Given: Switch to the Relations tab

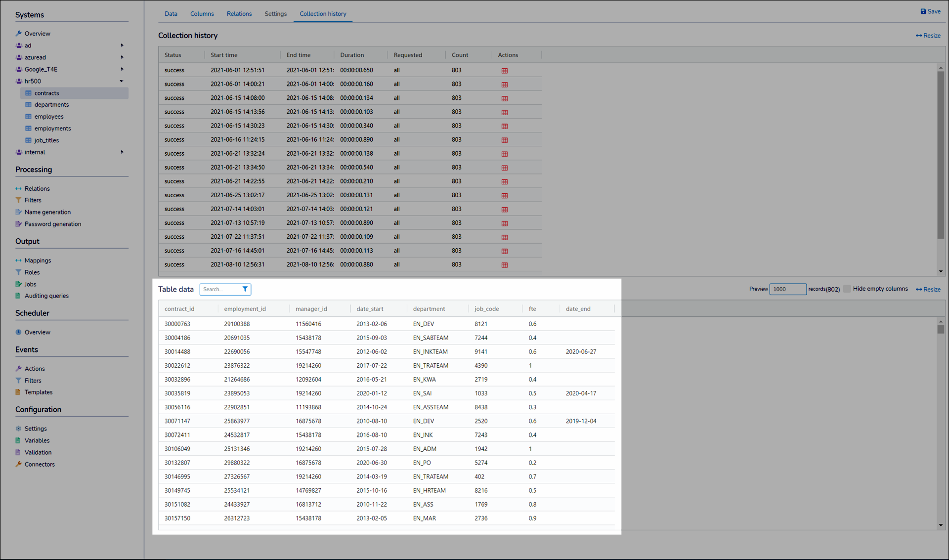Looking at the screenshot, I should point(239,14).
